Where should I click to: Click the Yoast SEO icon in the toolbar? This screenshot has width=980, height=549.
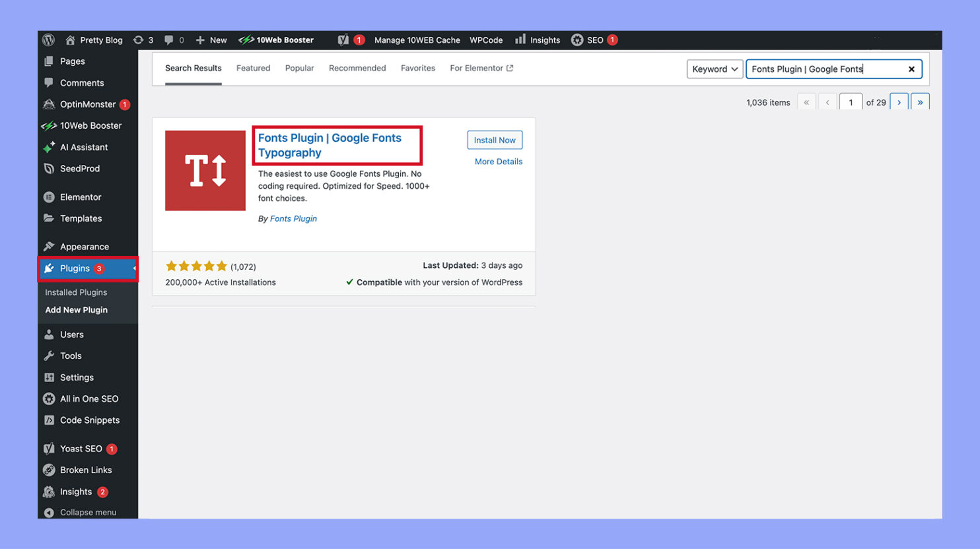[x=344, y=40]
